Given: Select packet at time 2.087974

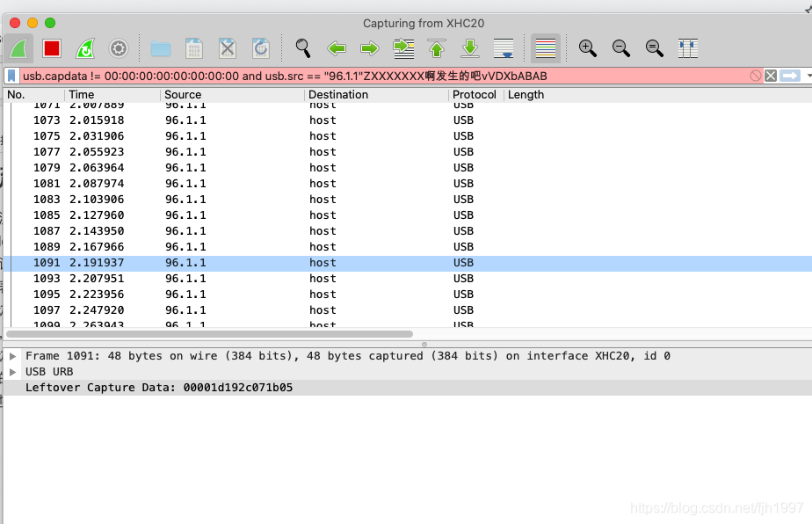Looking at the screenshot, I should click(x=407, y=184).
